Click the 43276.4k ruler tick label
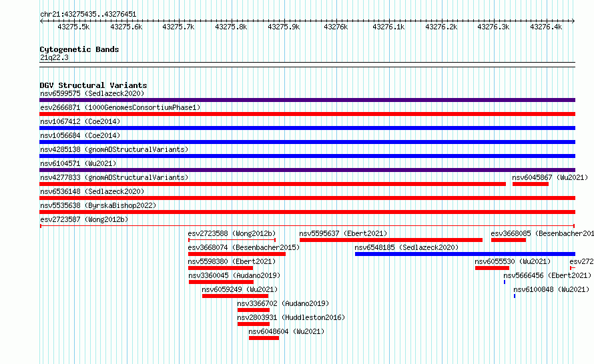The image size is (594, 364). tap(546, 27)
